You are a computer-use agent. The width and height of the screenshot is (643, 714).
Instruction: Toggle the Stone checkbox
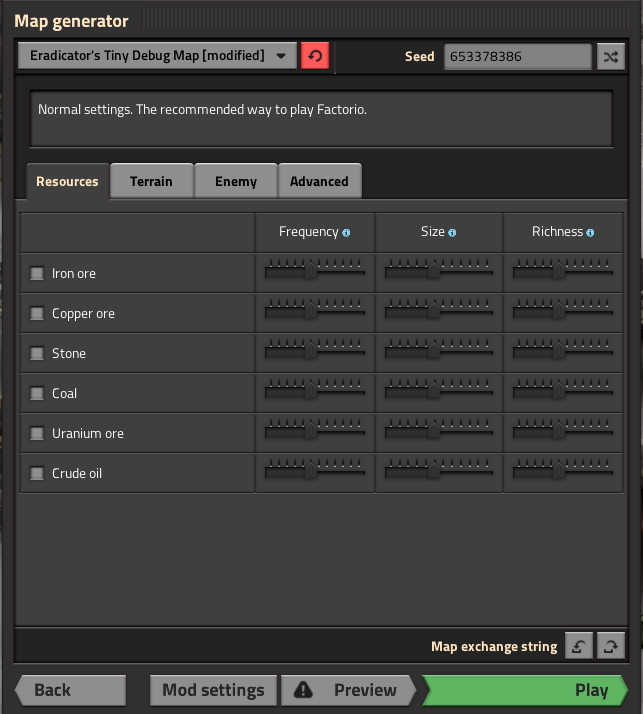click(37, 353)
